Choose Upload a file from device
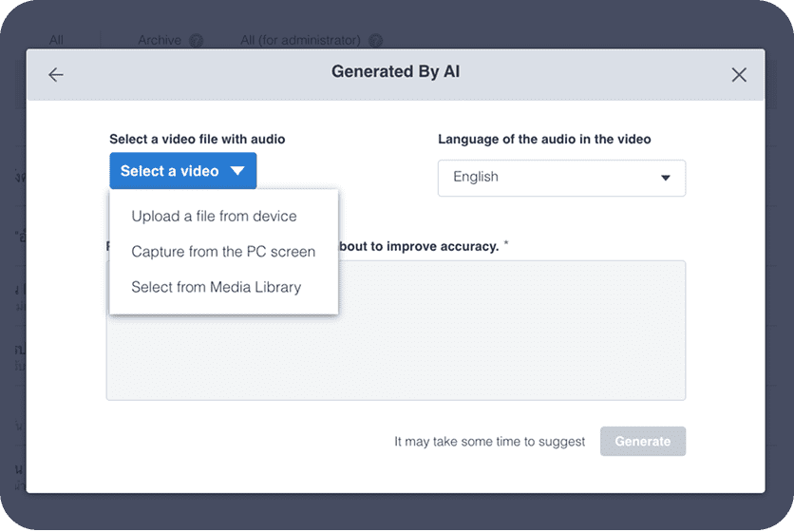794x532 pixels. point(215,217)
